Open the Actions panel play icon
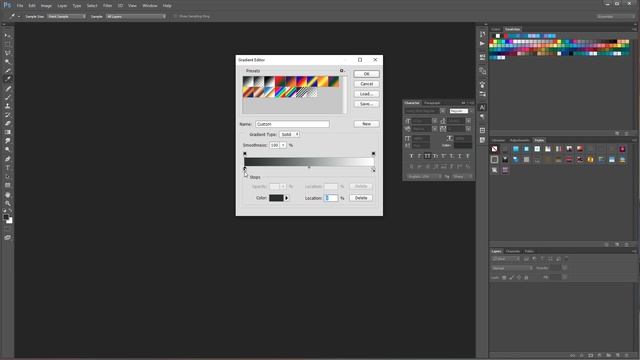This screenshot has height=360, width=640. [482, 44]
